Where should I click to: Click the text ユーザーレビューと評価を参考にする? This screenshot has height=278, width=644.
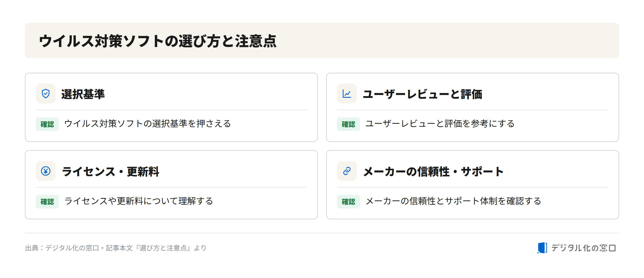click(440, 124)
